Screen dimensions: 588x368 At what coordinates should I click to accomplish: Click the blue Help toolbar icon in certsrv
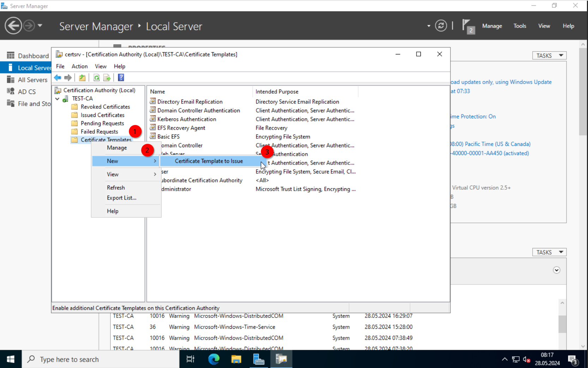[x=121, y=78]
